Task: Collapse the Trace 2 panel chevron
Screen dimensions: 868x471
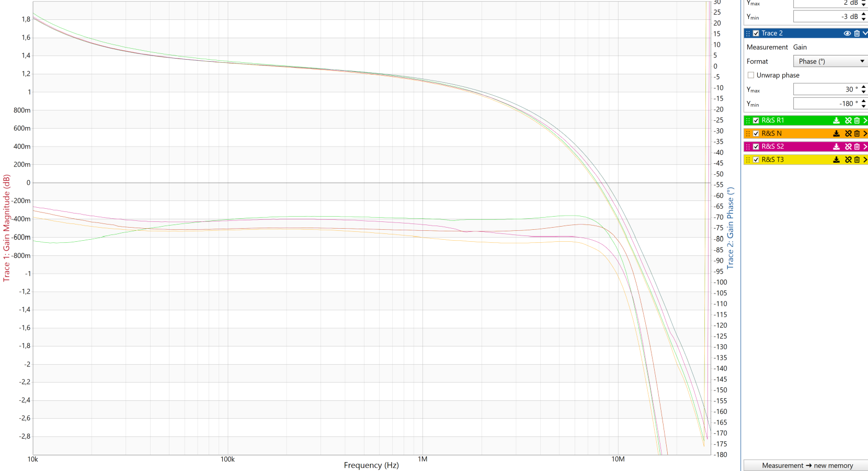Action: pyautogui.click(x=865, y=33)
